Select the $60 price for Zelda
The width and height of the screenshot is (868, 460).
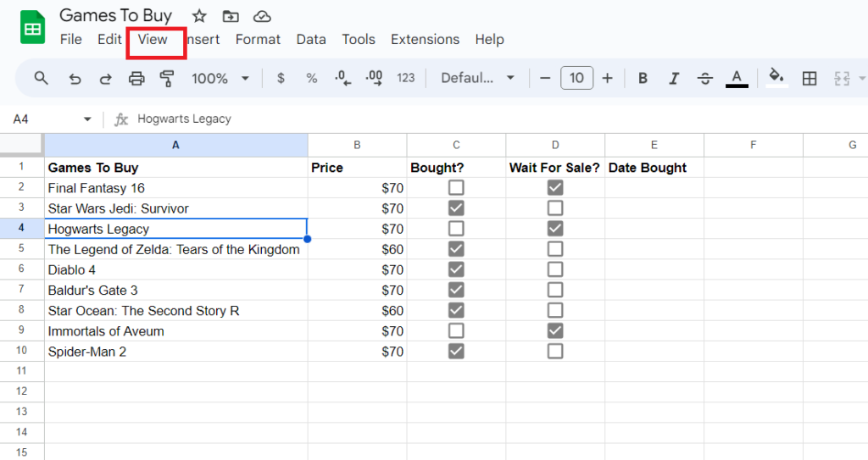(357, 249)
